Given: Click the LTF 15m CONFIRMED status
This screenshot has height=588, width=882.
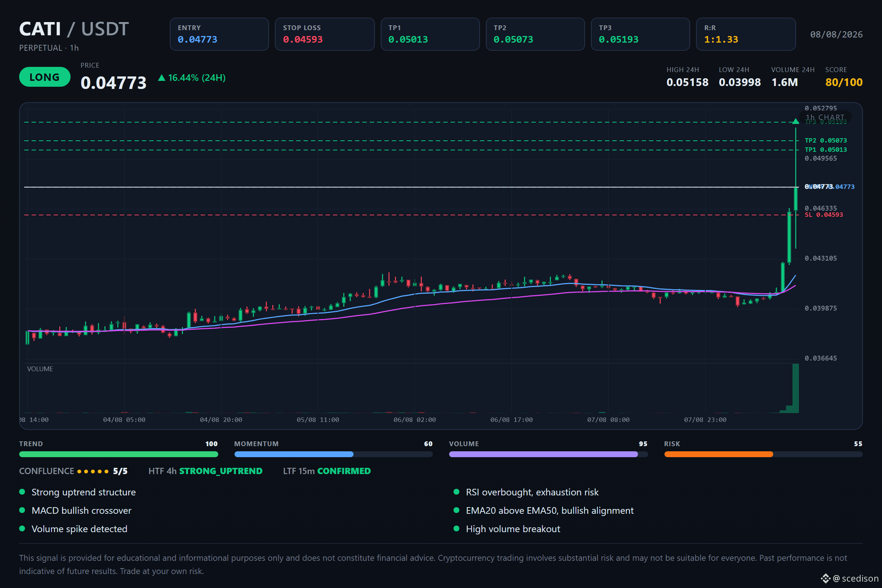Looking at the screenshot, I should [327, 471].
